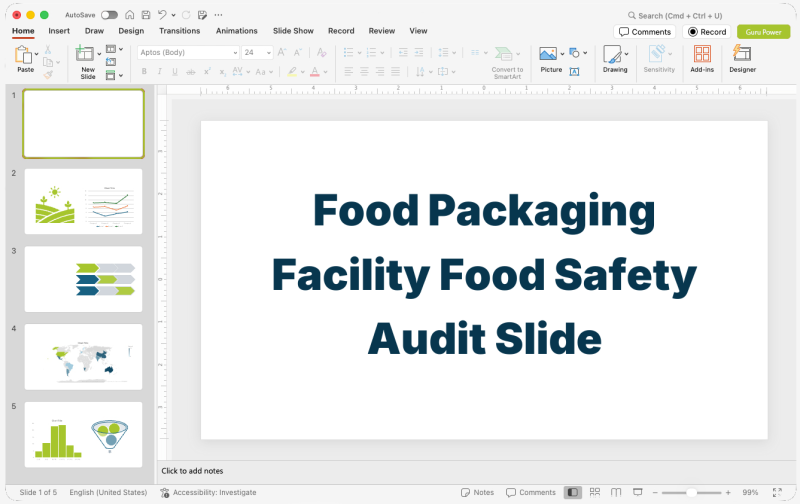Switch to Slide Sorter view

595,492
